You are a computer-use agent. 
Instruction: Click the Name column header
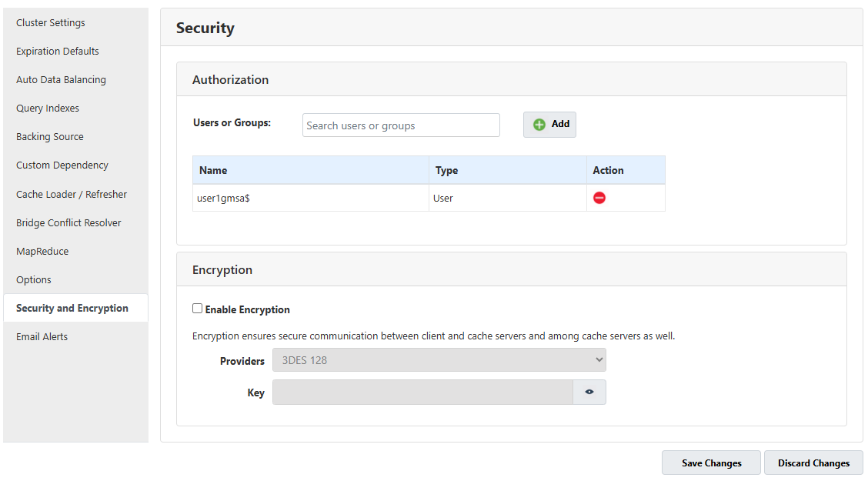point(311,170)
